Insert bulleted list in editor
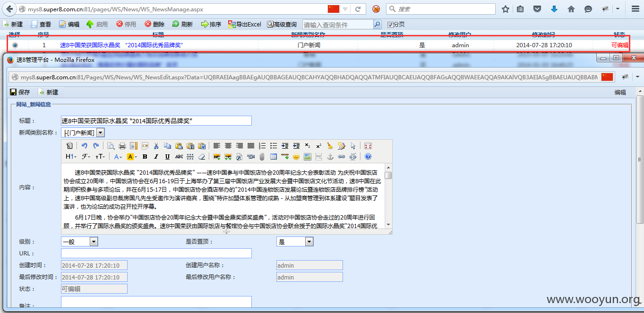The image size is (644, 313). click(274, 145)
